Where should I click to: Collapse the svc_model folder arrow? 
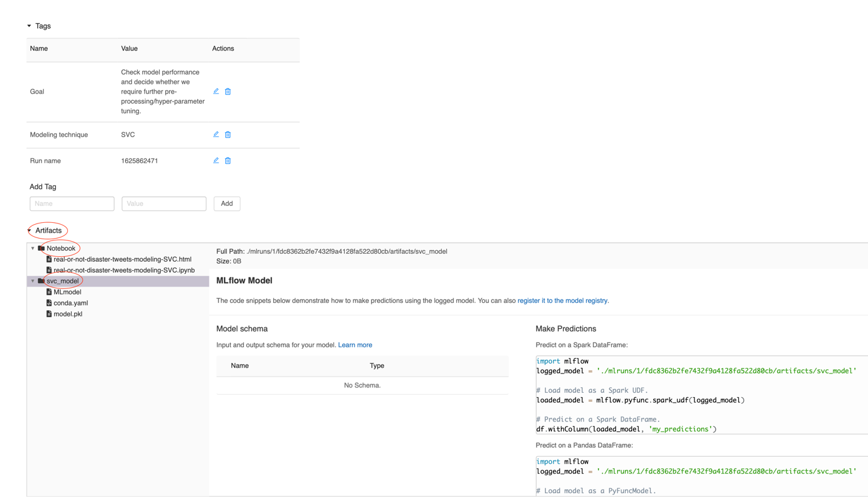pos(33,281)
